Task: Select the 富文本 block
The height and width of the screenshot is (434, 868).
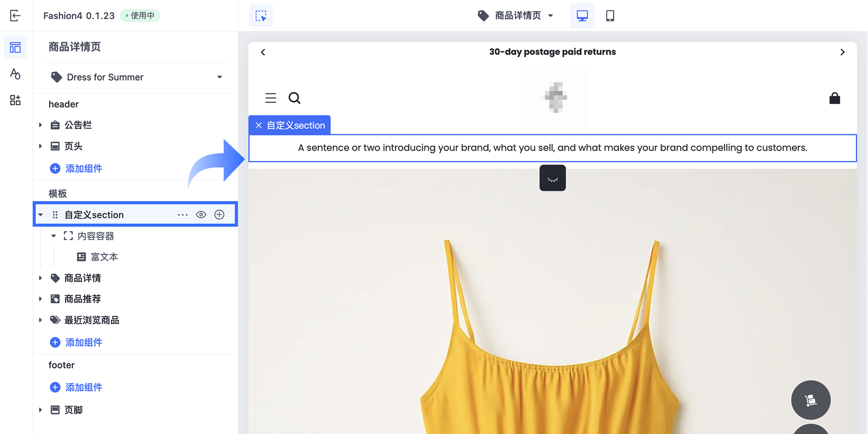Action: [135, 257]
